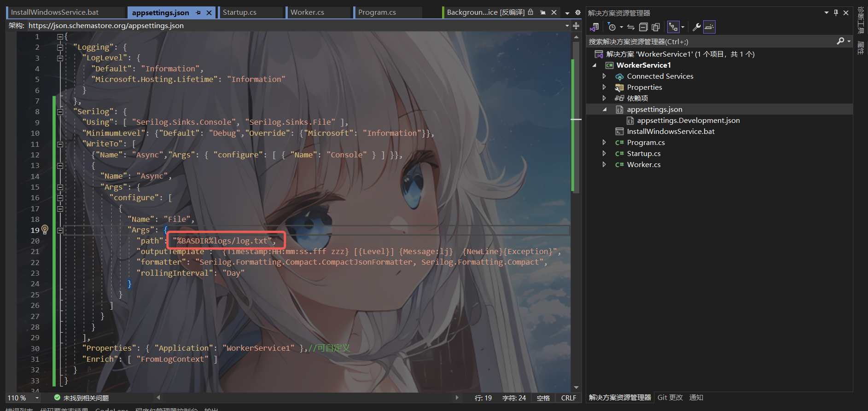
Task: Click the CRLF line ending indicator
Action: coord(569,398)
